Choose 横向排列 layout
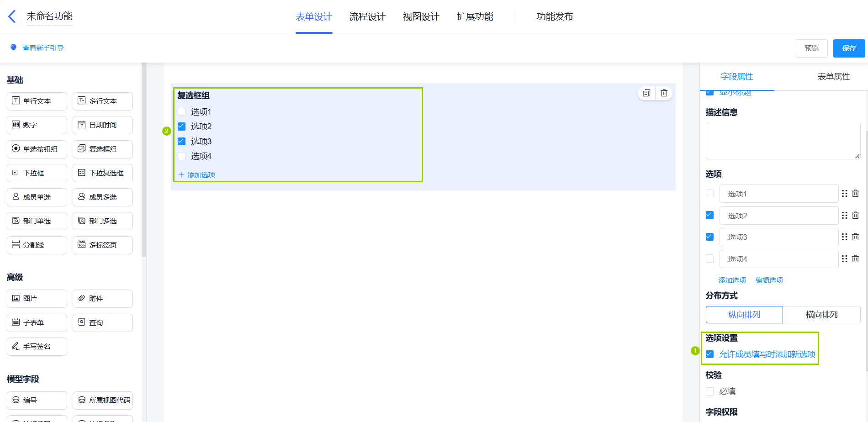868x422 pixels. point(822,315)
